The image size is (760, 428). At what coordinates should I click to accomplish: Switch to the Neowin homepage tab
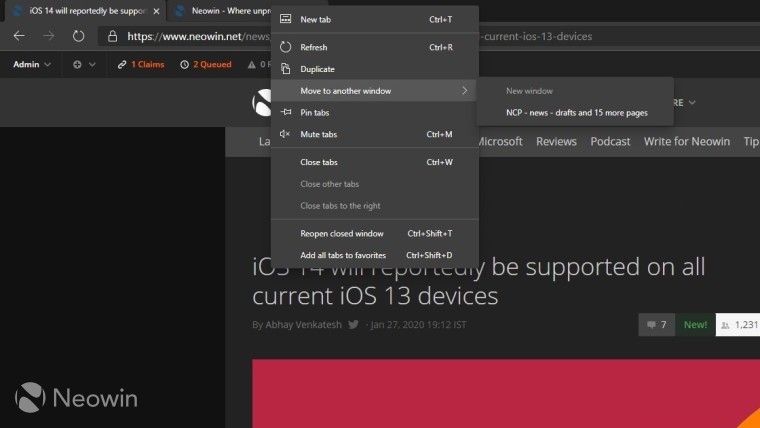[x=220, y=11]
